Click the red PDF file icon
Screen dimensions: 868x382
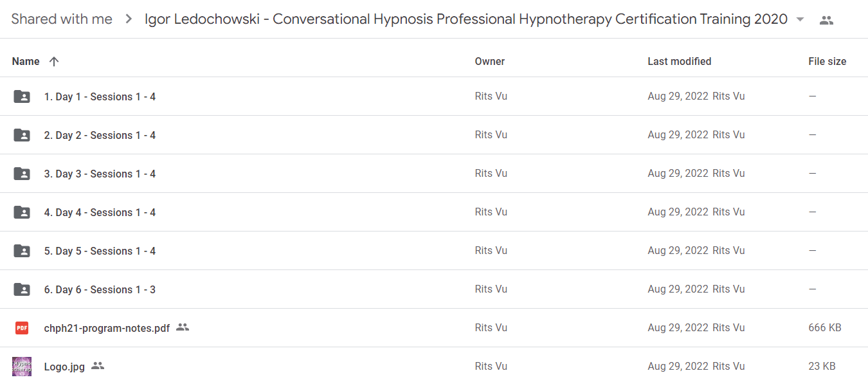(22, 328)
